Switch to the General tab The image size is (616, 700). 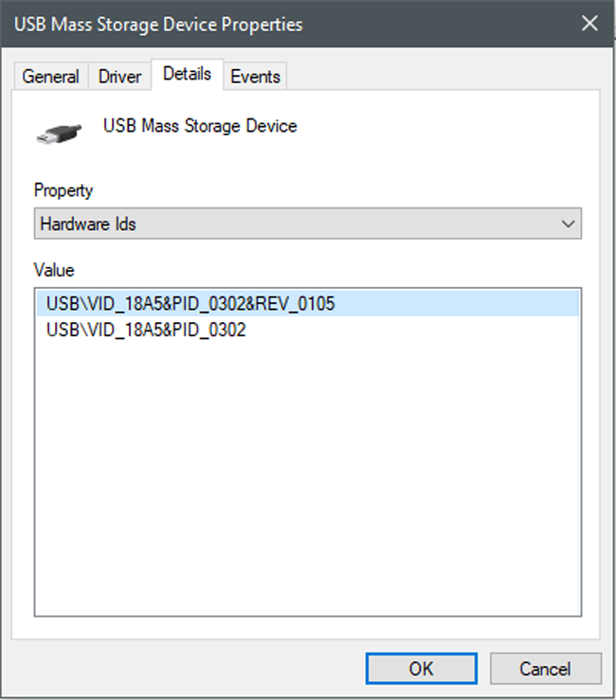tap(50, 77)
